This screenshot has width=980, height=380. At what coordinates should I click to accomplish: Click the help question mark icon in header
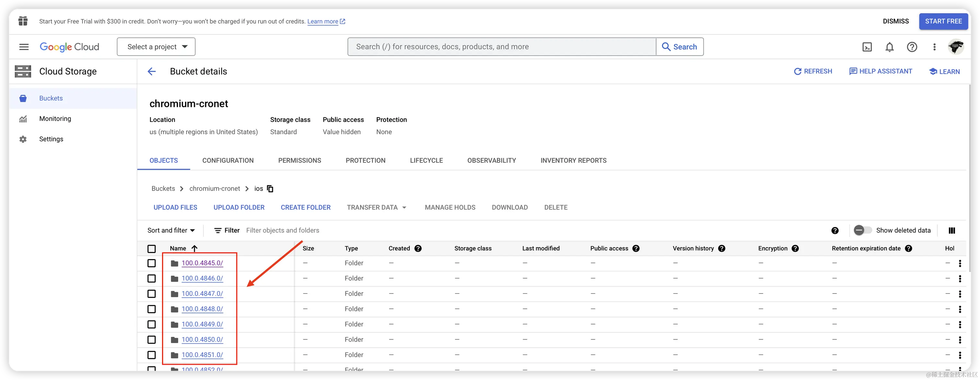[912, 47]
